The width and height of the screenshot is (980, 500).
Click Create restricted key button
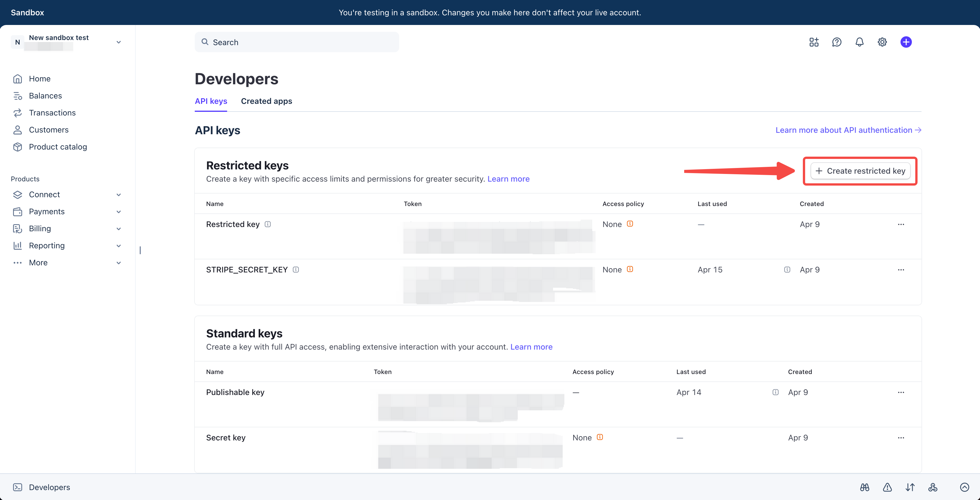860,171
